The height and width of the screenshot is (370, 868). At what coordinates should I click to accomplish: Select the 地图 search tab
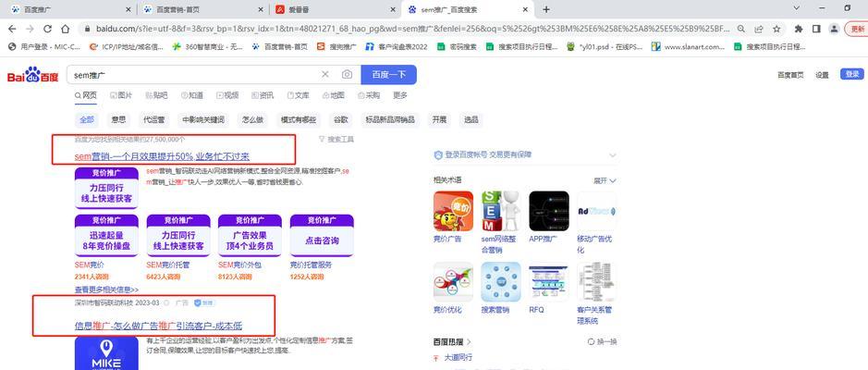pyautogui.click(x=334, y=95)
